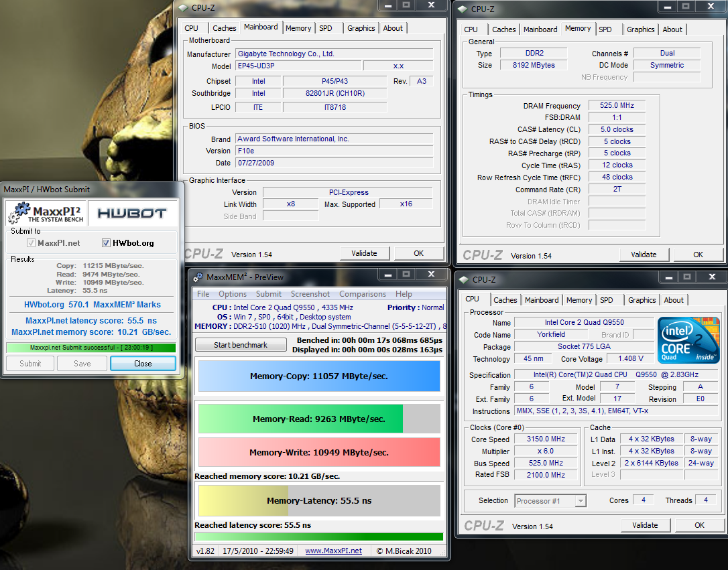
Task: Click CPU-Z Memory window title icon
Action: pos(463,9)
